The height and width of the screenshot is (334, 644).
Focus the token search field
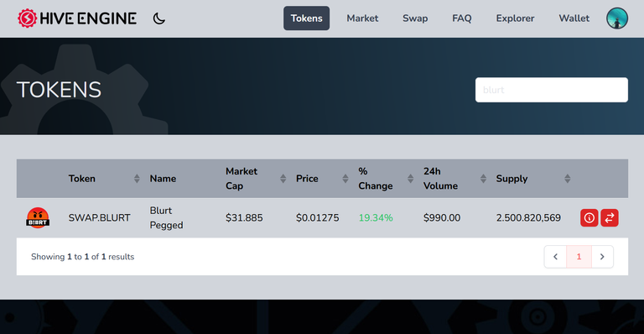552,90
